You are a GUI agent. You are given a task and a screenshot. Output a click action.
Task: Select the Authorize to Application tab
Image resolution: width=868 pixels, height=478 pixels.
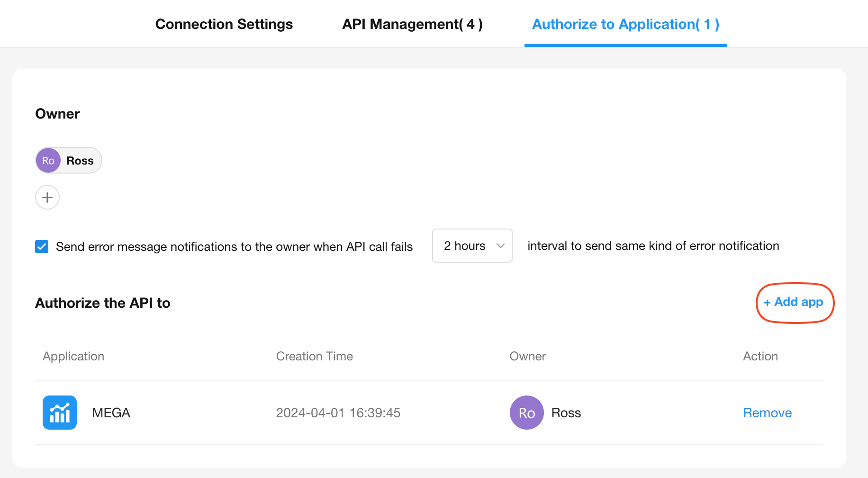[625, 24]
